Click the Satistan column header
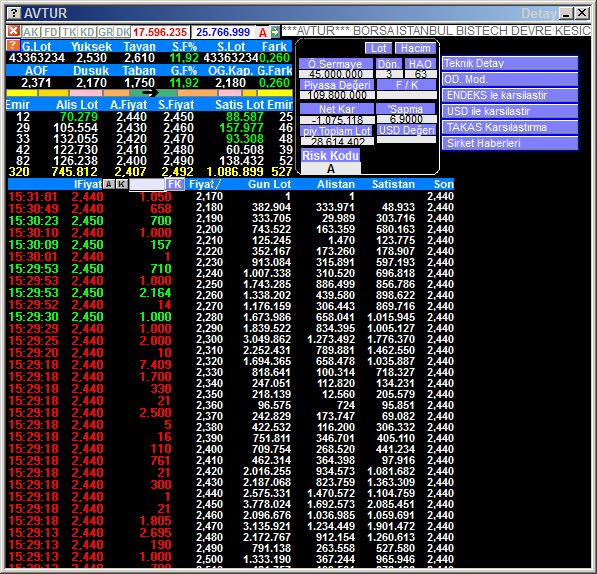Image resolution: width=597 pixels, height=574 pixels. pos(393,185)
